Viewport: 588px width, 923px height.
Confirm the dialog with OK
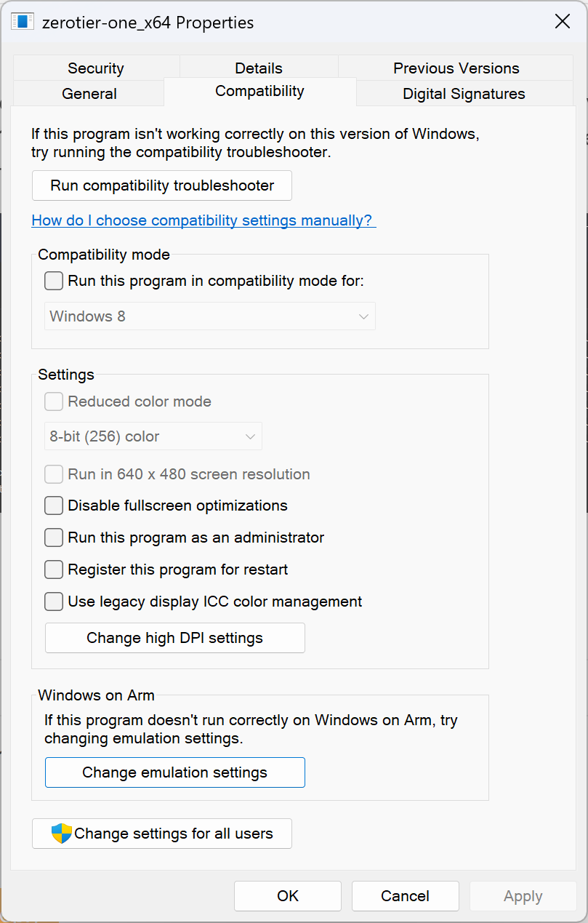[288, 896]
